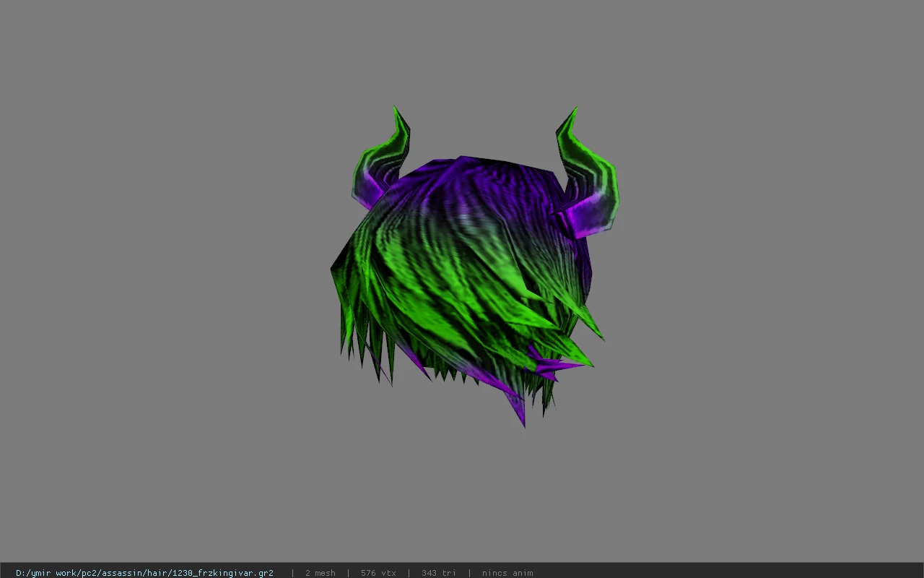Click the "2 mesh" status bar entry
This screenshot has width=924, height=578.
pos(320,573)
